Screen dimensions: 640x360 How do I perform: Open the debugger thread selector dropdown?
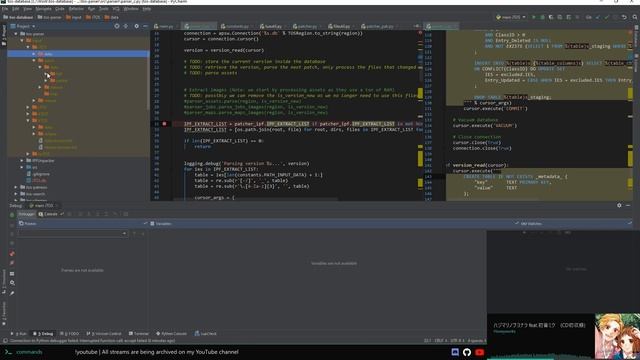[x=72, y=233]
